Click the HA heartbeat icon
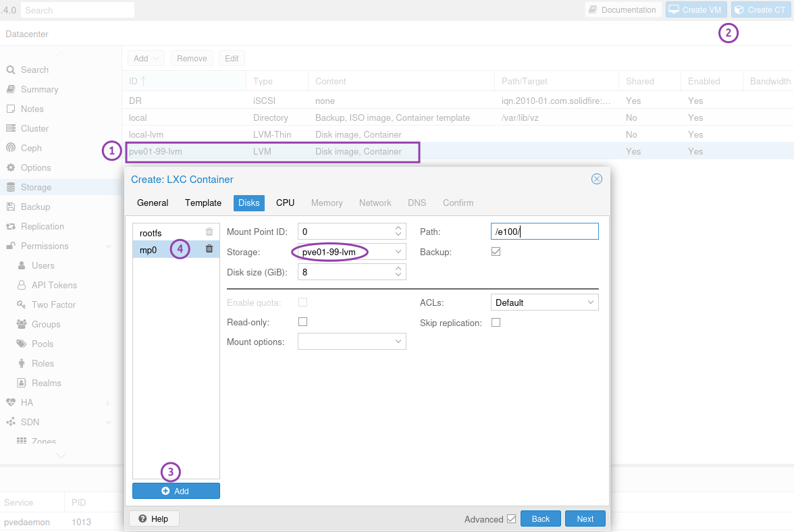 pyautogui.click(x=11, y=402)
